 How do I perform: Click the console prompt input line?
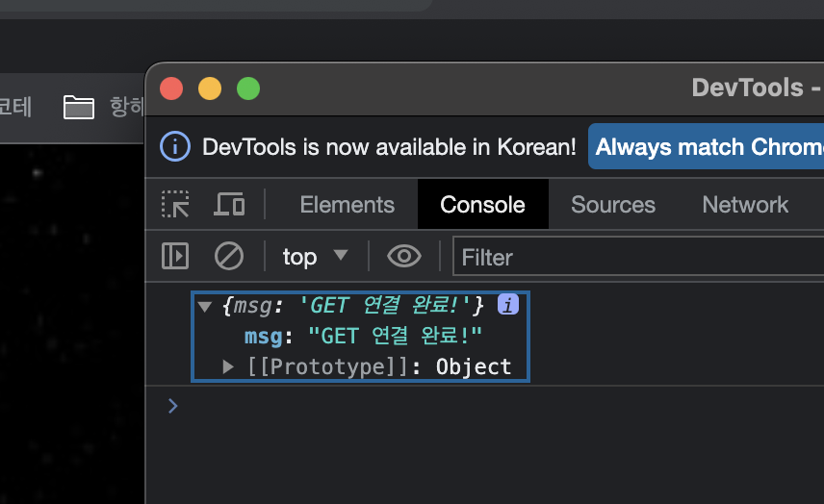pos(494,406)
